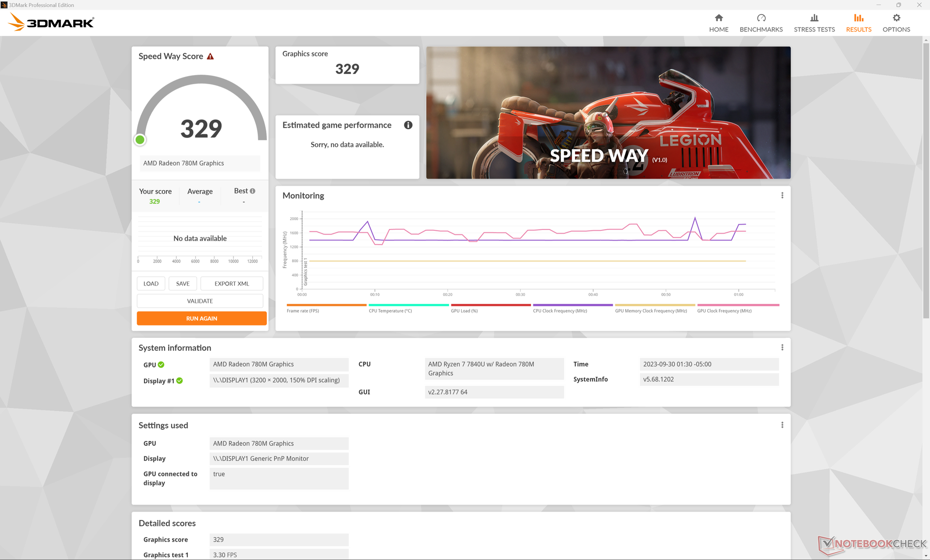This screenshot has width=930, height=560.
Task: Open the Settings used three-dot menu
Action: point(782,425)
